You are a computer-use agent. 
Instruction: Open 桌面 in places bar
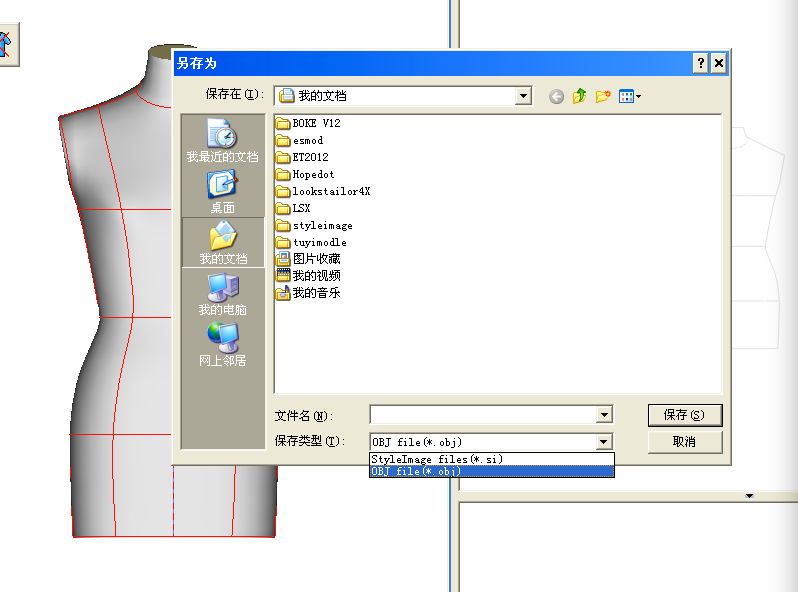223,192
